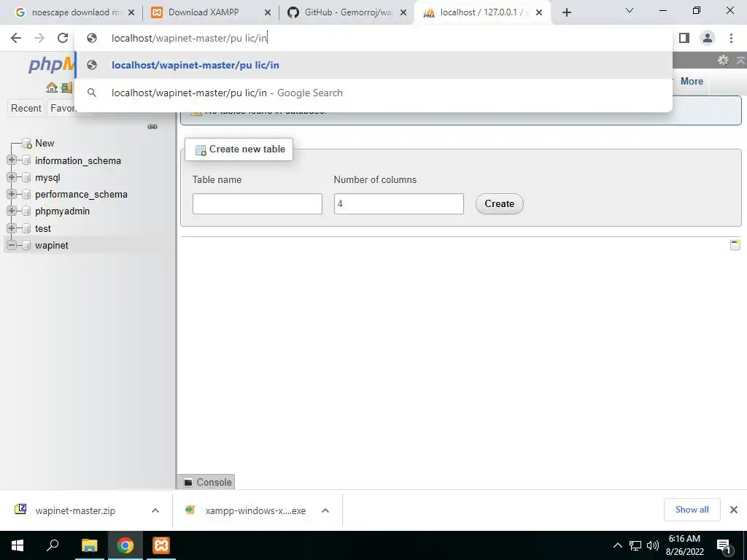The width and height of the screenshot is (747, 560).
Task: Open the notification center icon
Action: click(724, 547)
